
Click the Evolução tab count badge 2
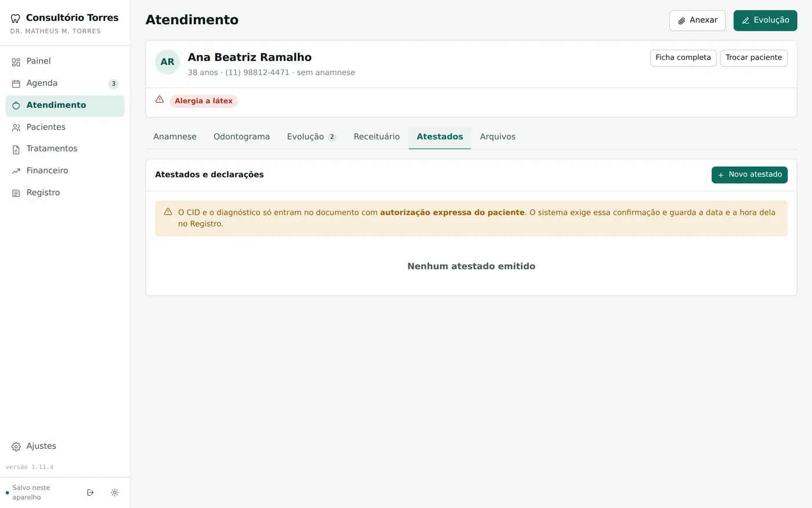coord(332,137)
